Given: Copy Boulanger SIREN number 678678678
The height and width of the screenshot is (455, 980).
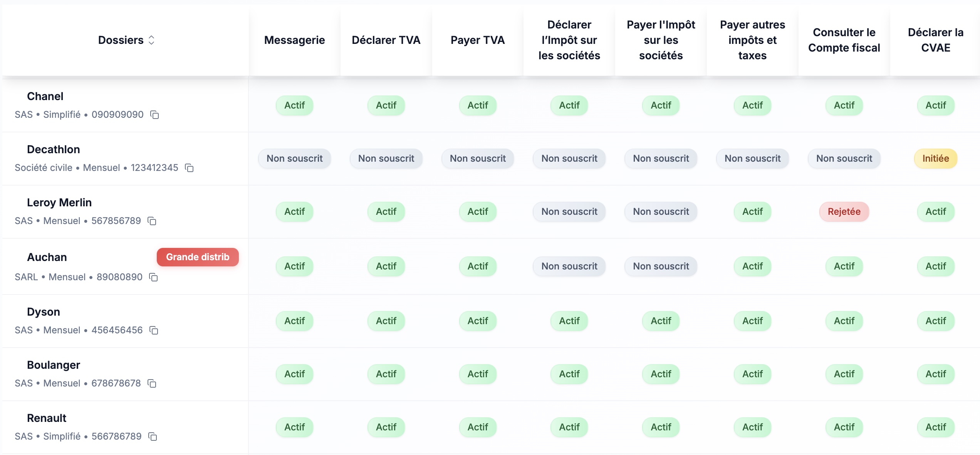Looking at the screenshot, I should [x=152, y=383].
